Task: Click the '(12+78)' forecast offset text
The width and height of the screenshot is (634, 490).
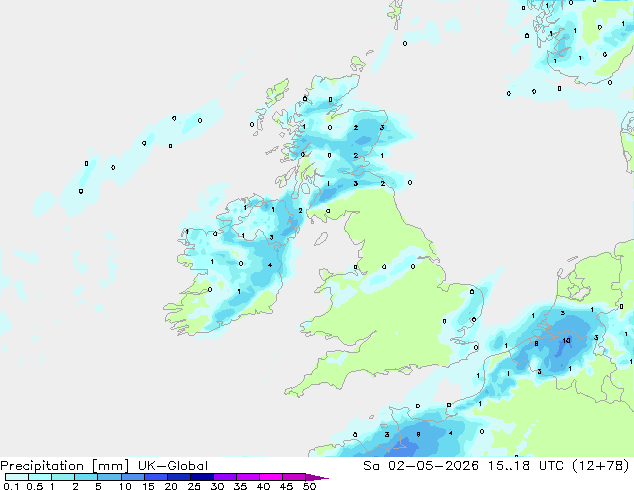Action: (x=601, y=466)
